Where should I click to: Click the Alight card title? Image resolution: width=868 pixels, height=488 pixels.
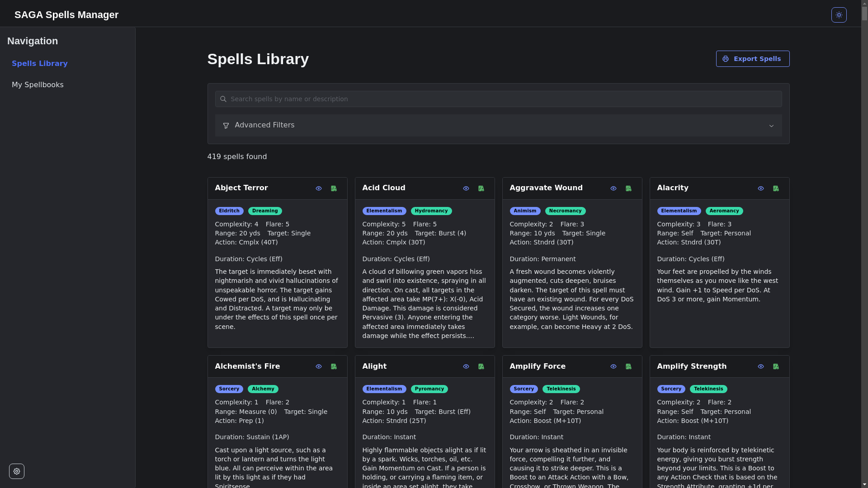coord(374,366)
